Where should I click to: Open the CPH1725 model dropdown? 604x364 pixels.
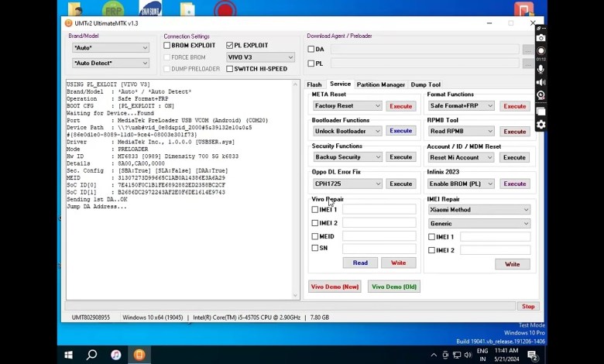click(348, 184)
